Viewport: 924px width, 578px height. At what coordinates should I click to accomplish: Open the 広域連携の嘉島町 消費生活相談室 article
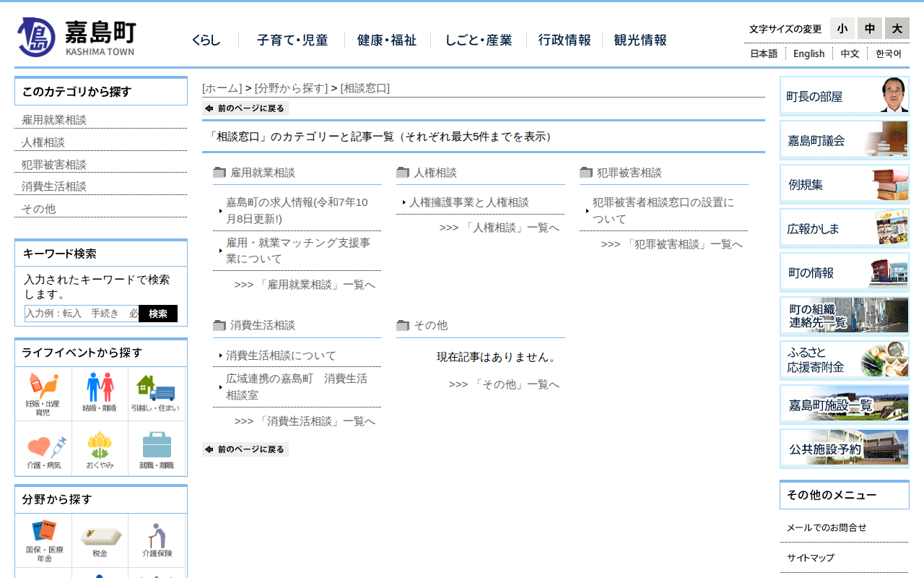pos(297,387)
